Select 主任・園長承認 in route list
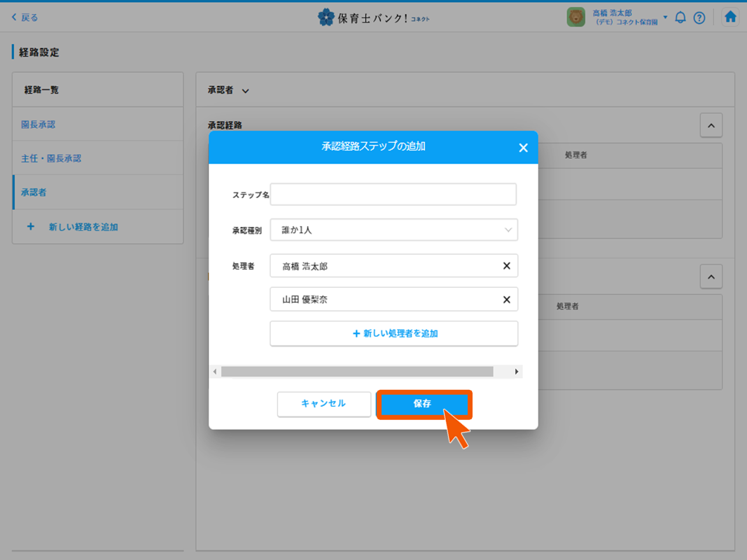Image resolution: width=747 pixels, height=560 pixels. [x=51, y=158]
